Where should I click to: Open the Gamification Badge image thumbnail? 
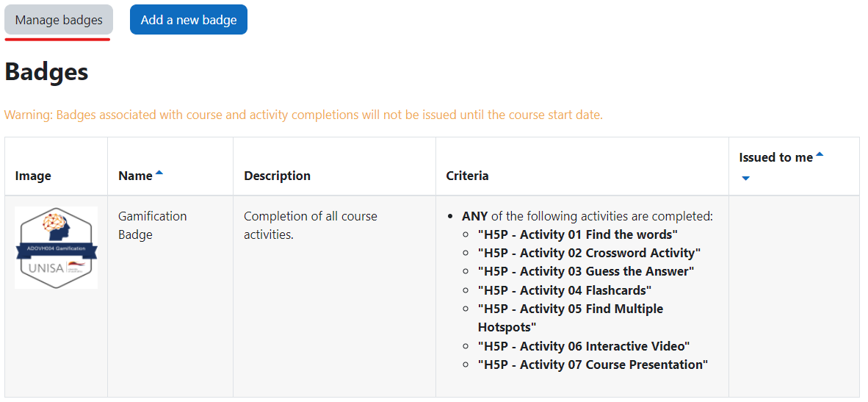click(x=56, y=248)
